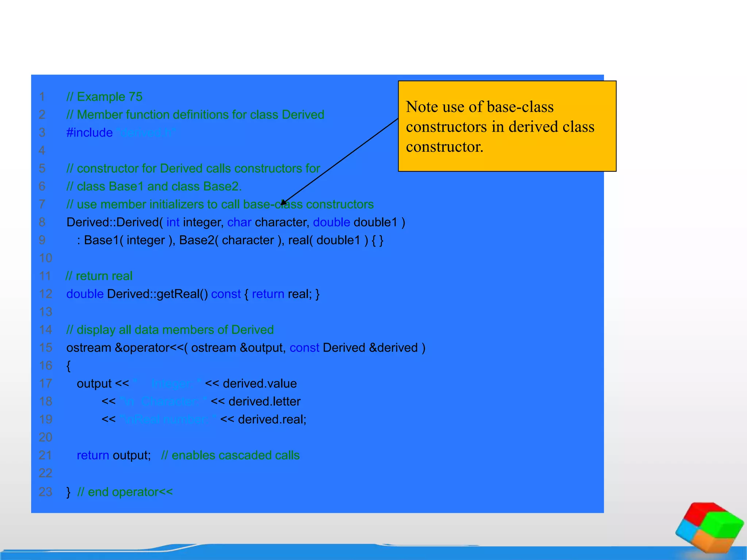Select the 'ostream &operator<<(' declaration line

click(x=246, y=347)
